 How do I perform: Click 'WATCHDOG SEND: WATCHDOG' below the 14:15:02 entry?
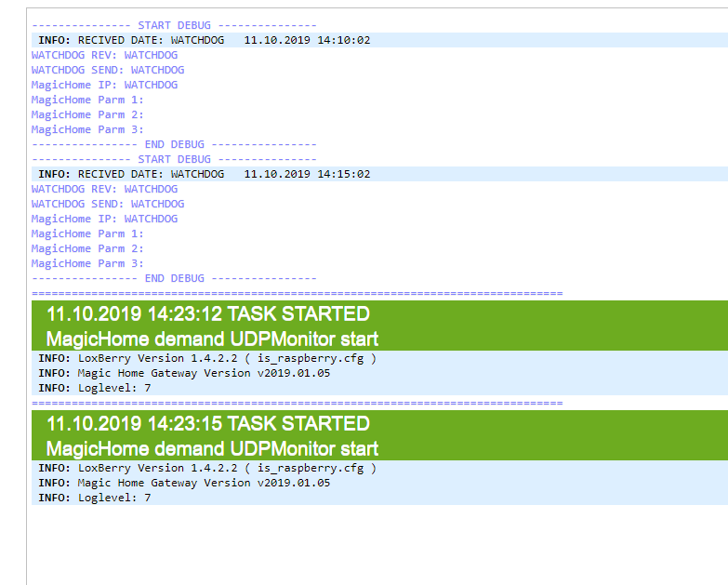click(x=108, y=204)
